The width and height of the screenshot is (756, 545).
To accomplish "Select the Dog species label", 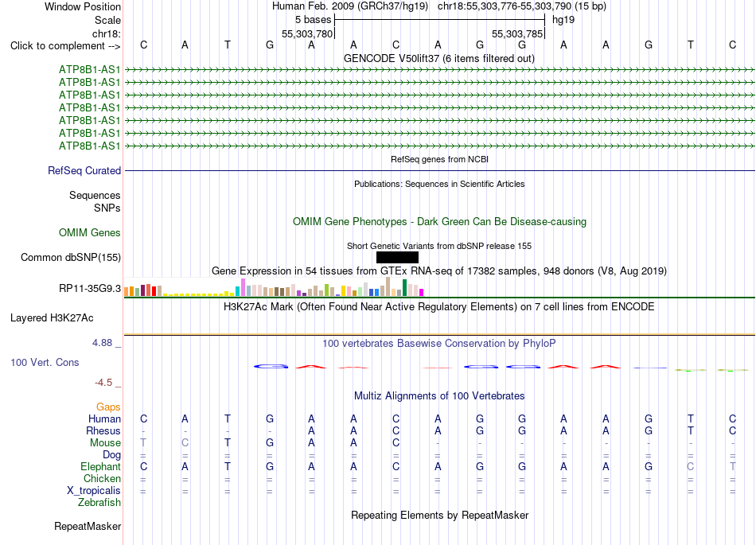I will pos(112,455).
